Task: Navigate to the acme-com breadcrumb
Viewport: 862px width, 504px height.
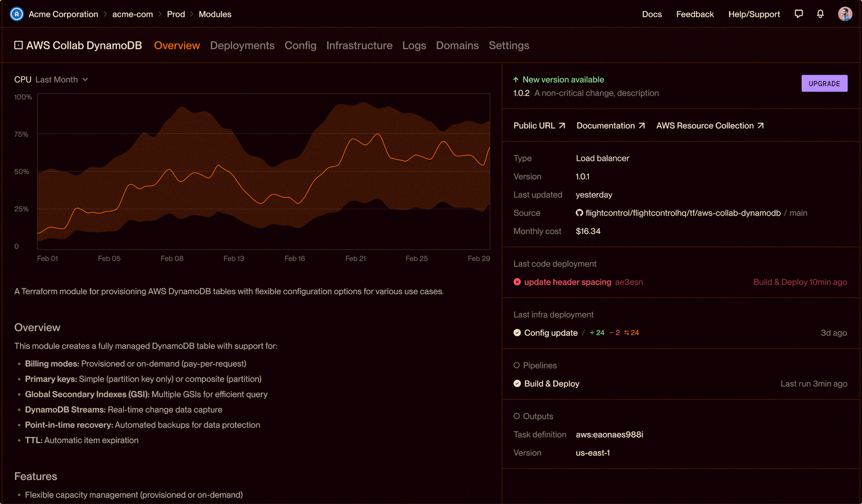Action: [133, 14]
